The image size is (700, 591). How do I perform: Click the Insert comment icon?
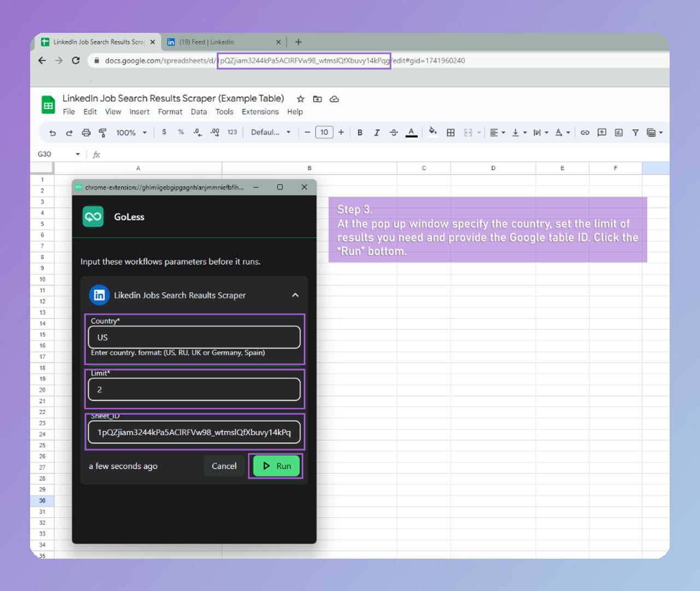coord(602,132)
